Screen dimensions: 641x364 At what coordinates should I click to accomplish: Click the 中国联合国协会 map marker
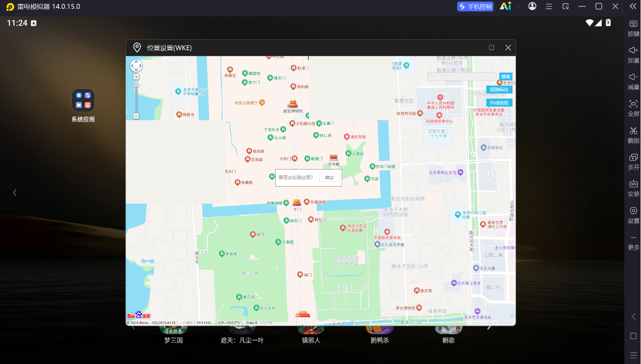(x=387, y=231)
